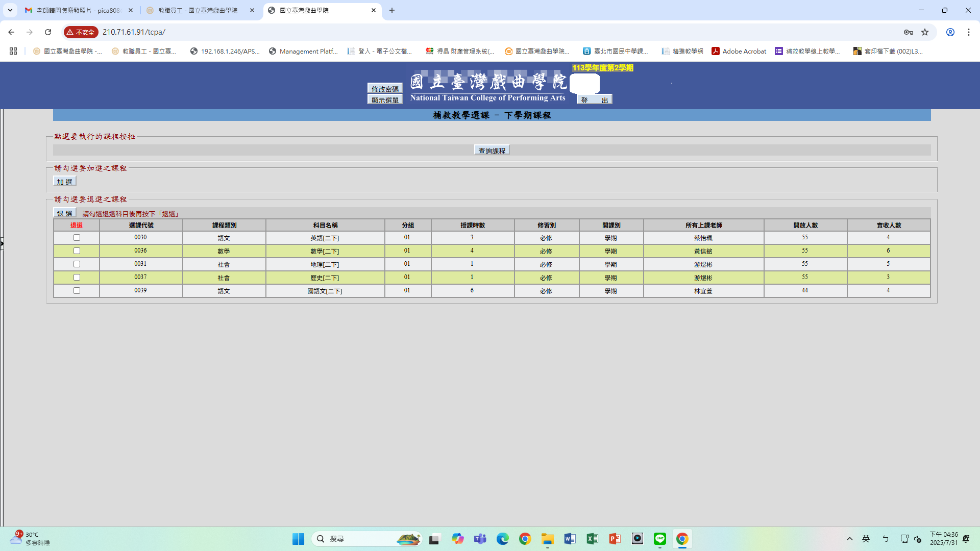This screenshot has height=551, width=980.
Task: Open the bookmarks apps grid icon
Action: [13, 51]
